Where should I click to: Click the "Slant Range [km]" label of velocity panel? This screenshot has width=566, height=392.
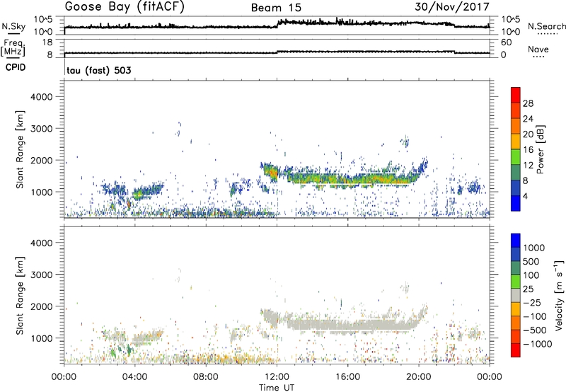click(20, 296)
